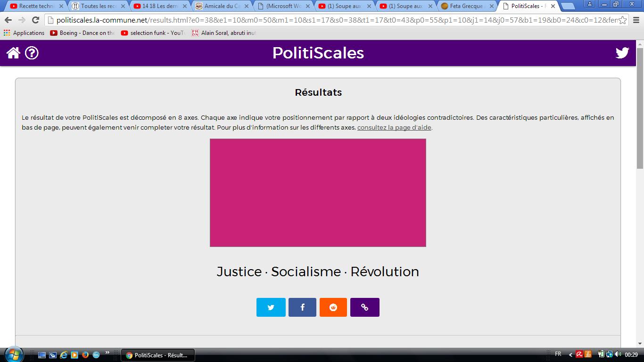This screenshot has width=644, height=362.
Task: Open Chrome hamburger menu
Action: [x=636, y=20]
